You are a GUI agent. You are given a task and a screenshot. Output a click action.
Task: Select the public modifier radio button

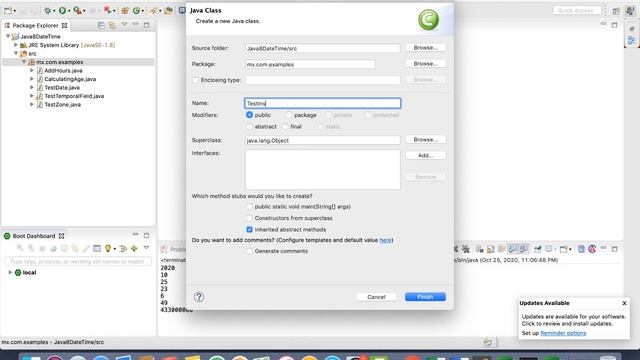[249, 115]
